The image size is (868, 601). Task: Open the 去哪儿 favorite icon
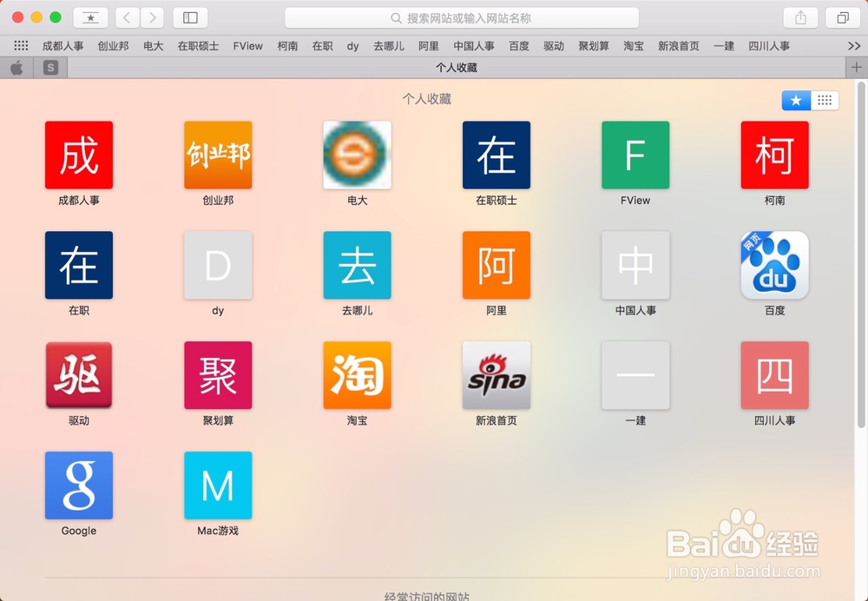[x=357, y=266]
